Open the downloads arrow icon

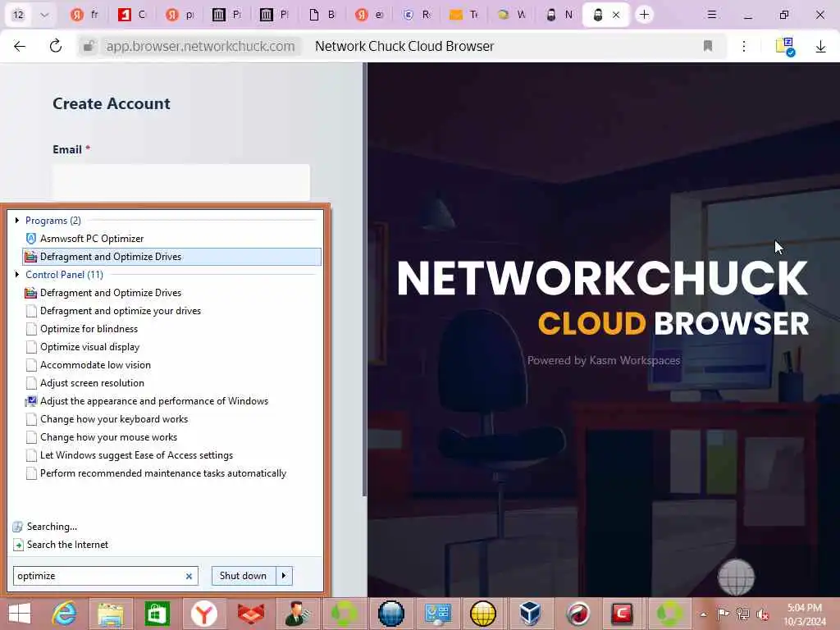(820, 47)
